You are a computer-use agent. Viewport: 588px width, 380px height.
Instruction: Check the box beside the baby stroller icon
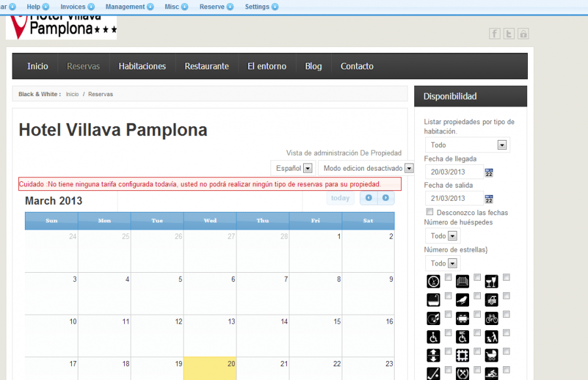(506, 351)
